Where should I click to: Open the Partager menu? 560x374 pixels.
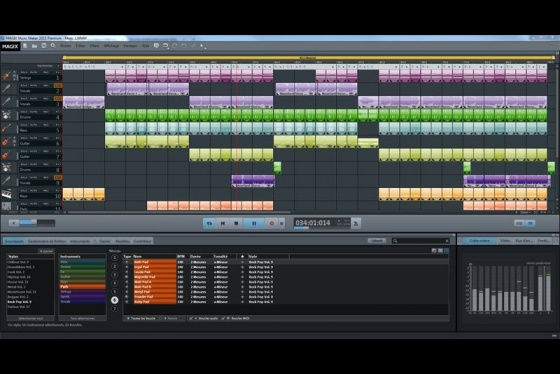click(130, 46)
